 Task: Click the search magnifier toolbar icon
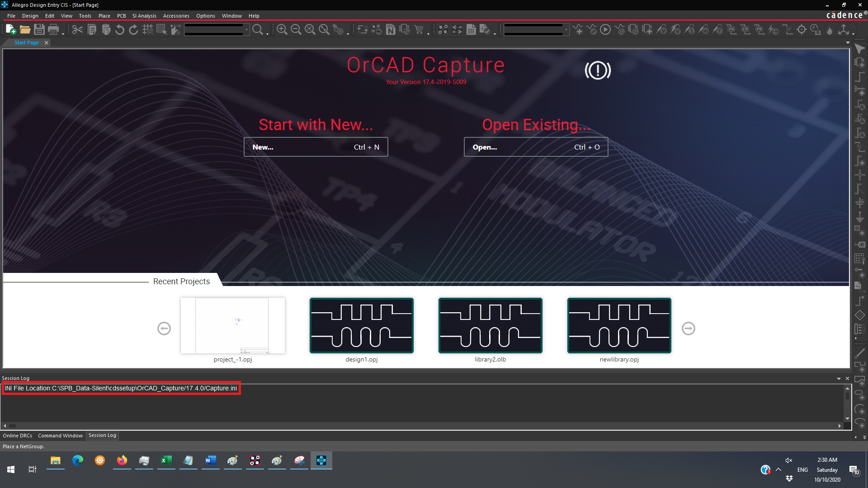258,30
